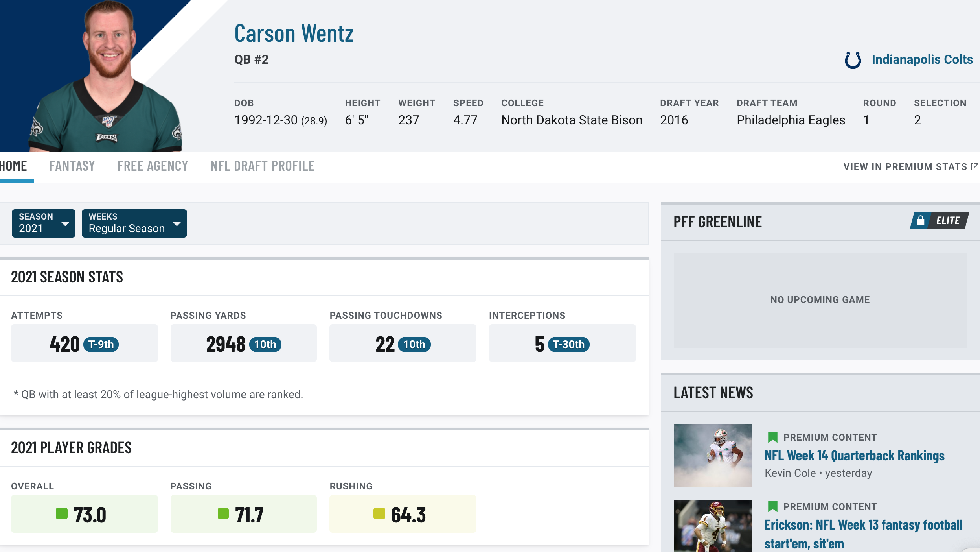Open the Free Agency tab
Viewport: 980px width, 552px height.
coord(153,166)
